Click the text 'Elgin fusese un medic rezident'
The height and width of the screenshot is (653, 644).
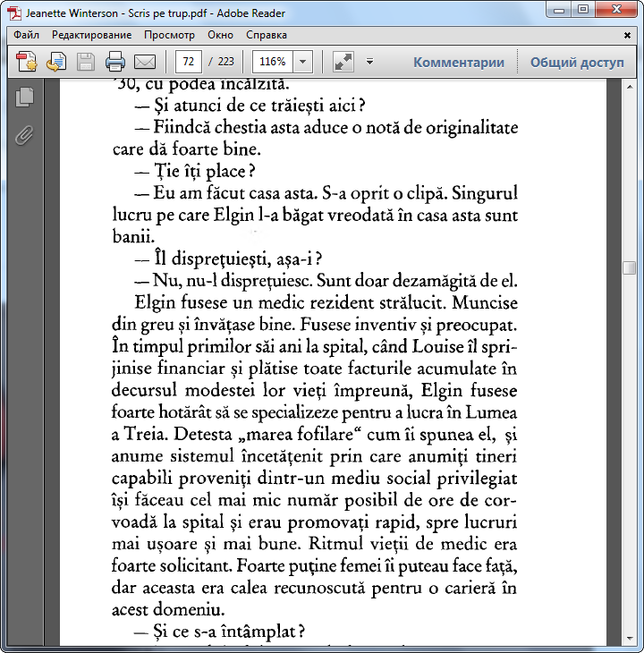(x=254, y=302)
